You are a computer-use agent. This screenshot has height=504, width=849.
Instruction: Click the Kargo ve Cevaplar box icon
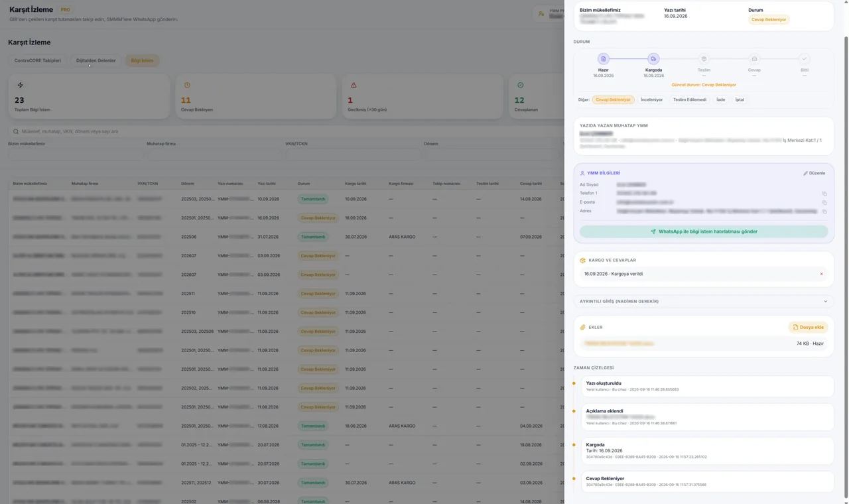pyautogui.click(x=582, y=260)
